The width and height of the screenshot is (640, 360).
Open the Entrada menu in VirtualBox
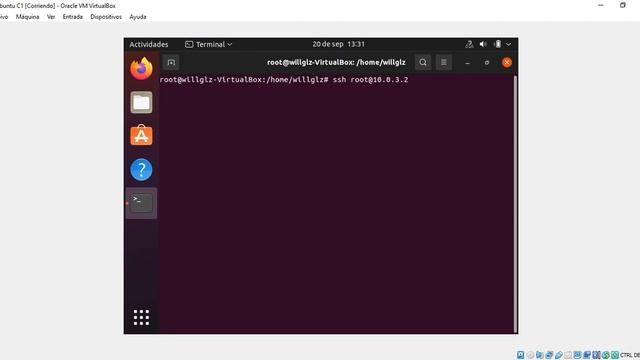tap(73, 17)
